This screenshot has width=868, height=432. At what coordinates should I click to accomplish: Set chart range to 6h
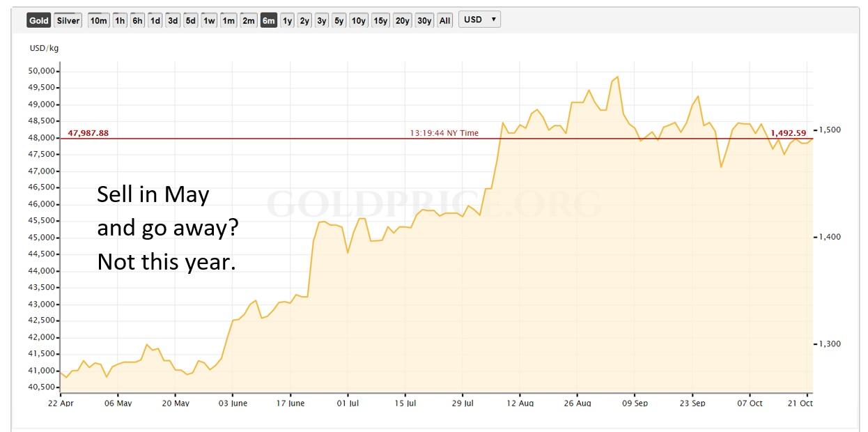pos(137,20)
